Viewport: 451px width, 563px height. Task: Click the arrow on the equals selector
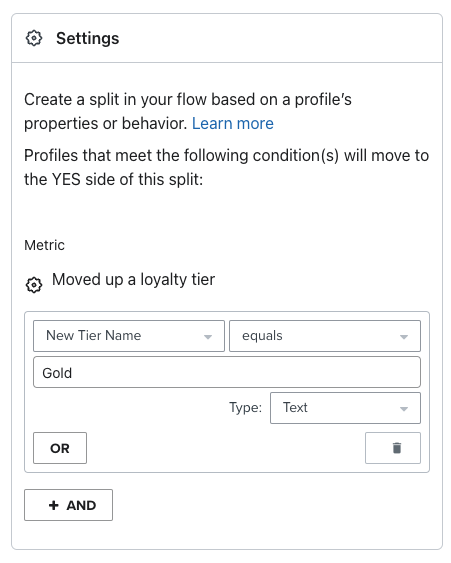pos(404,337)
